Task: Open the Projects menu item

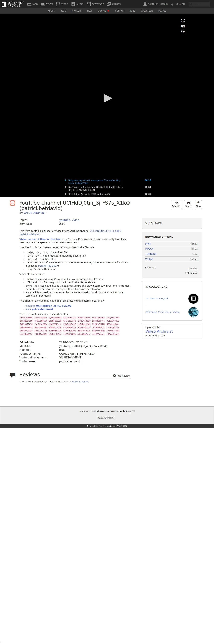Action: [x=77, y=11]
